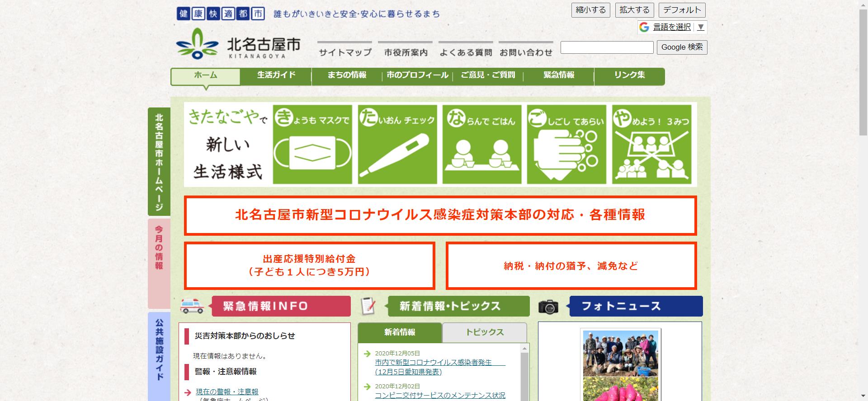Click the side-by-side dining icon tile
The height and width of the screenshot is (401, 868).
click(482, 145)
